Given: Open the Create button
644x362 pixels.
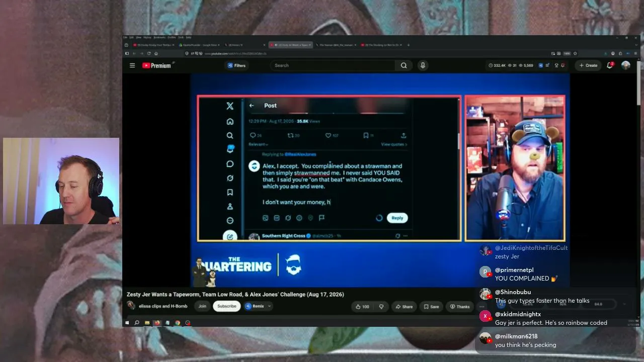Looking at the screenshot, I should 588,65.
